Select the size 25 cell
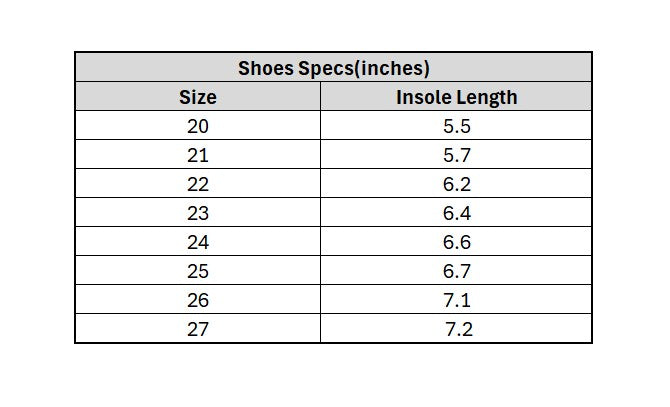This screenshot has width=670, height=407. [x=198, y=271]
